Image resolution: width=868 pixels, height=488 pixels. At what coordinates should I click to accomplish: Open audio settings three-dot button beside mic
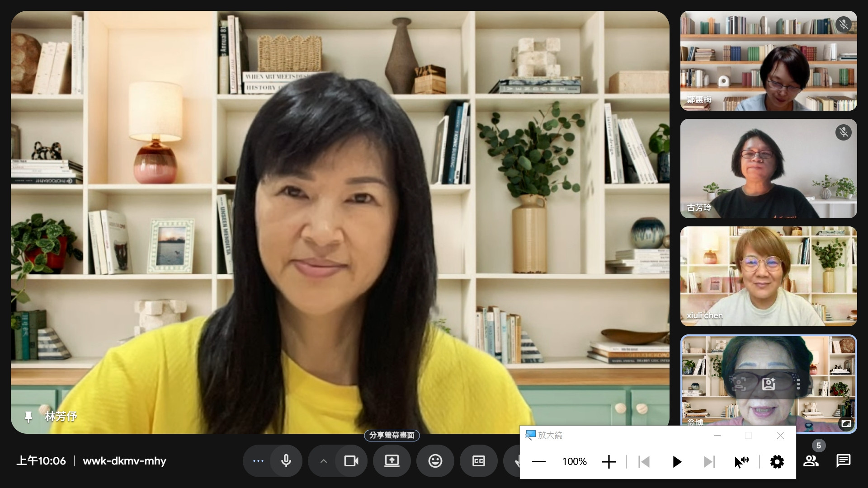(x=258, y=461)
